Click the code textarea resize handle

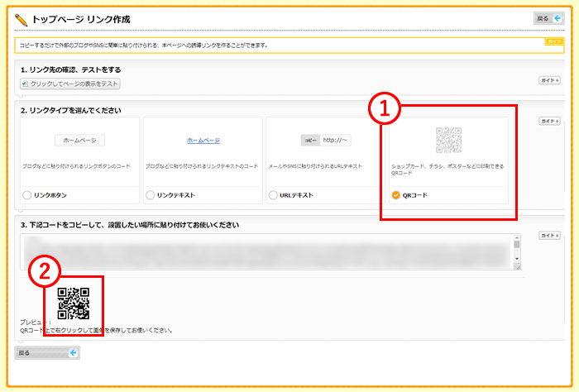pyautogui.click(x=517, y=266)
